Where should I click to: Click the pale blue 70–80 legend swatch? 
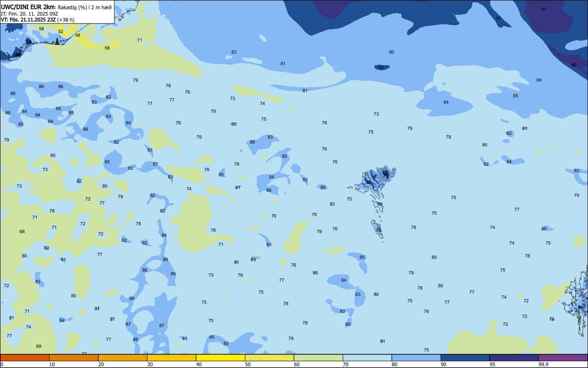coord(367,357)
